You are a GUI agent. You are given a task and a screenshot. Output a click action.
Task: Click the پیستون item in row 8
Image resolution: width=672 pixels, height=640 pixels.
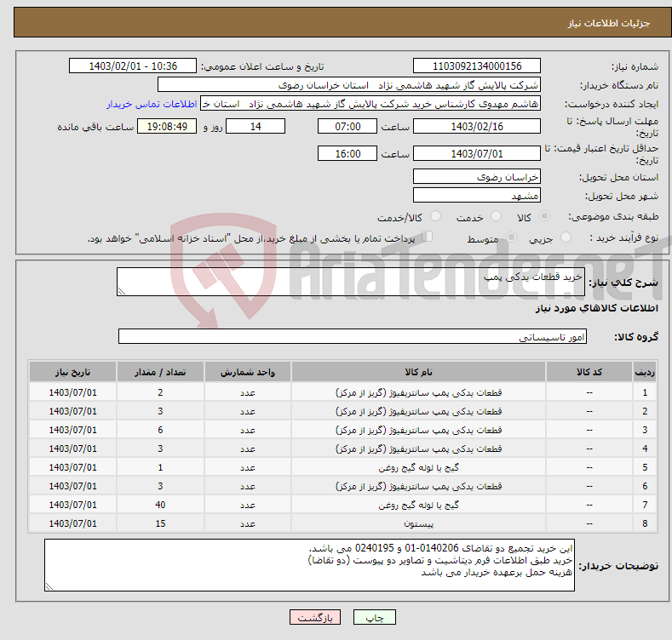point(418,523)
